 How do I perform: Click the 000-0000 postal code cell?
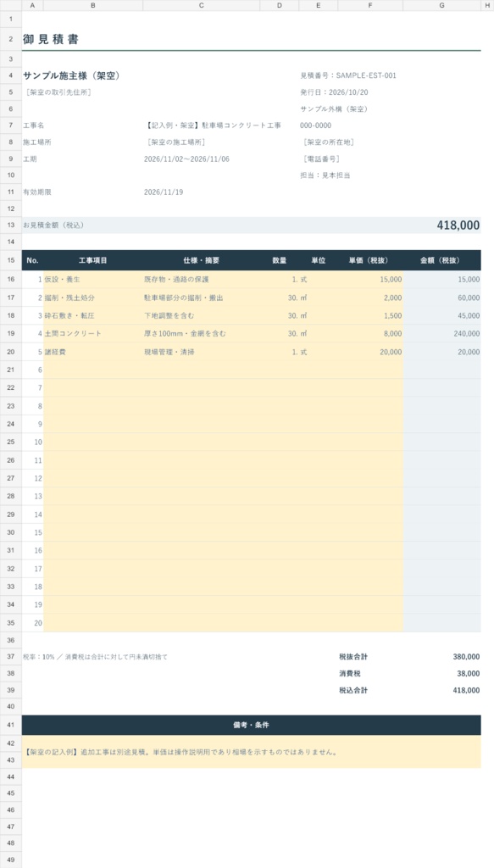point(316,125)
